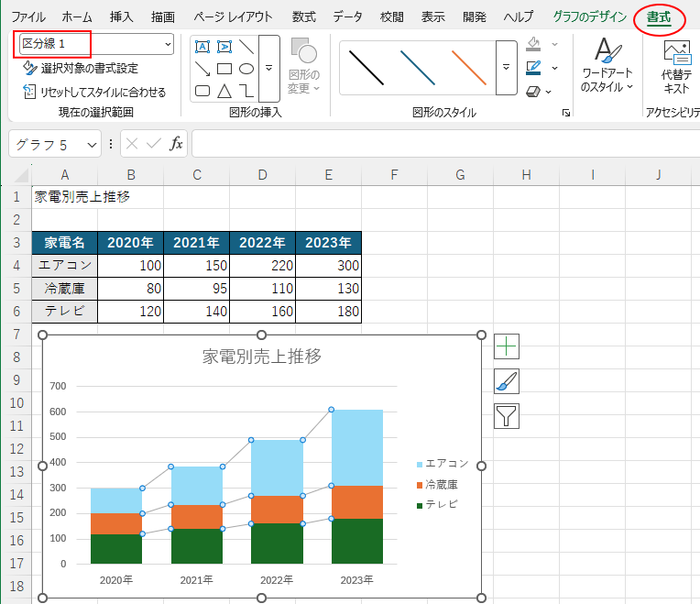700x604 pixels.
Task: Open the shape outline dropdown arrow
Action: coord(555,68)
